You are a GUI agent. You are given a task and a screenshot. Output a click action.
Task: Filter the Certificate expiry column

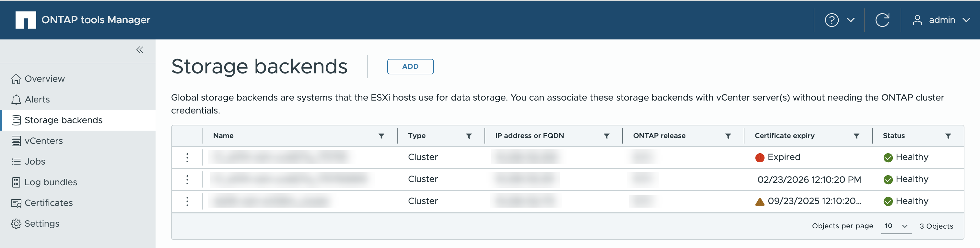(x=856, y=136)
